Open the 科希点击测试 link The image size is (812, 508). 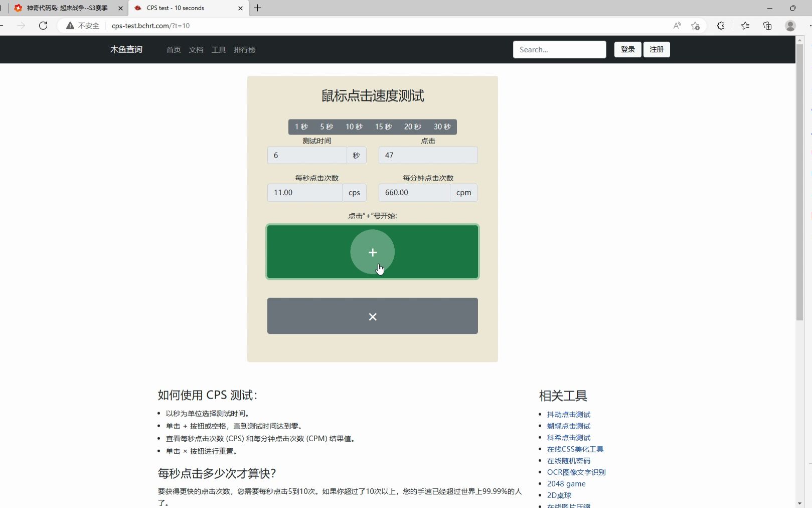[569, 438]
